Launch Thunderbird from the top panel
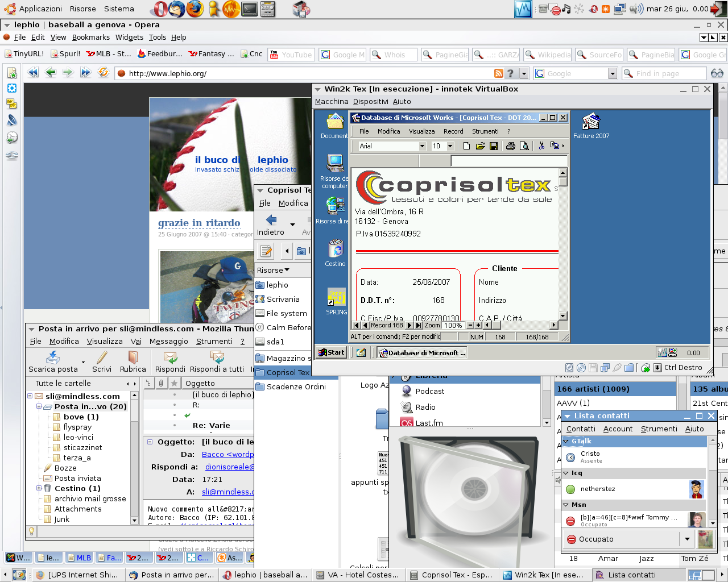This screenshot has height=582, width=728. click(x=177, y=9)
